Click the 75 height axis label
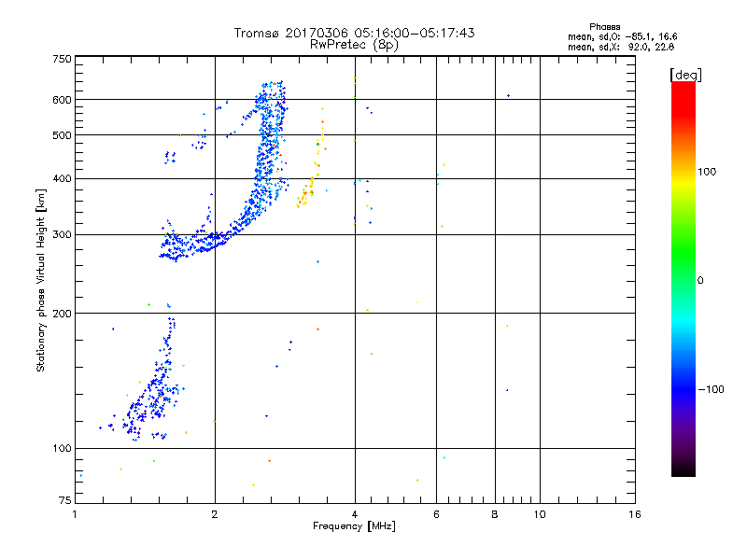Image resolution: width=747 pixels, height=560 pixels. 65,500
